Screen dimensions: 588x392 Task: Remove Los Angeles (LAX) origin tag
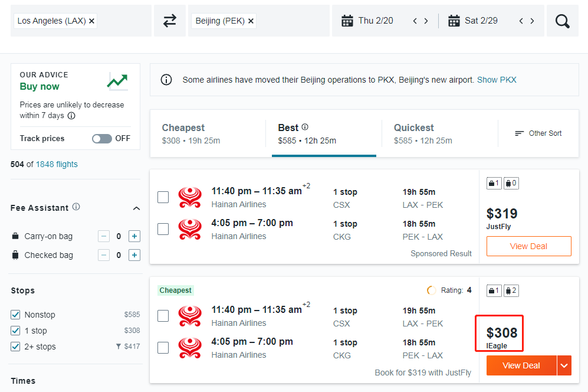point(92,21)
